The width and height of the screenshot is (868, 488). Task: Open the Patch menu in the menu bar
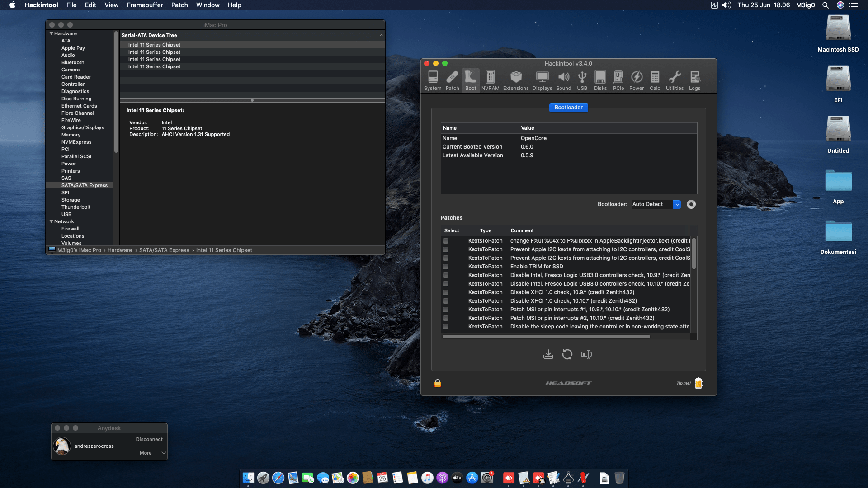tap(179, 5)
